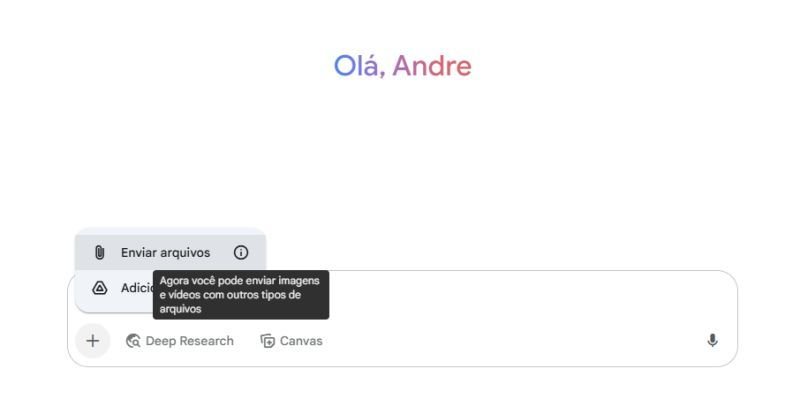Click the info icon beside Enviar arquivos

point(241,253)
